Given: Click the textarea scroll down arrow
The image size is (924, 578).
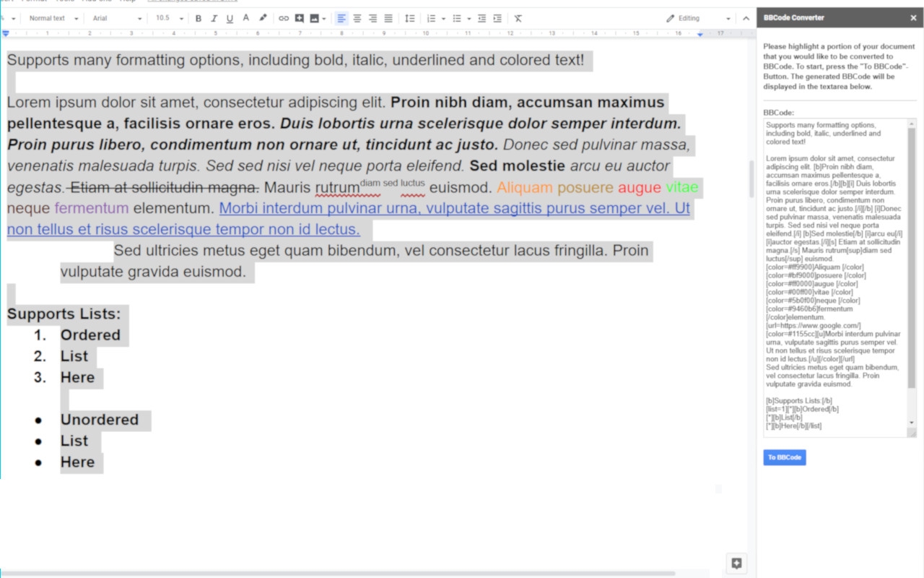Looking at the screenshot, I should point(912,423).
